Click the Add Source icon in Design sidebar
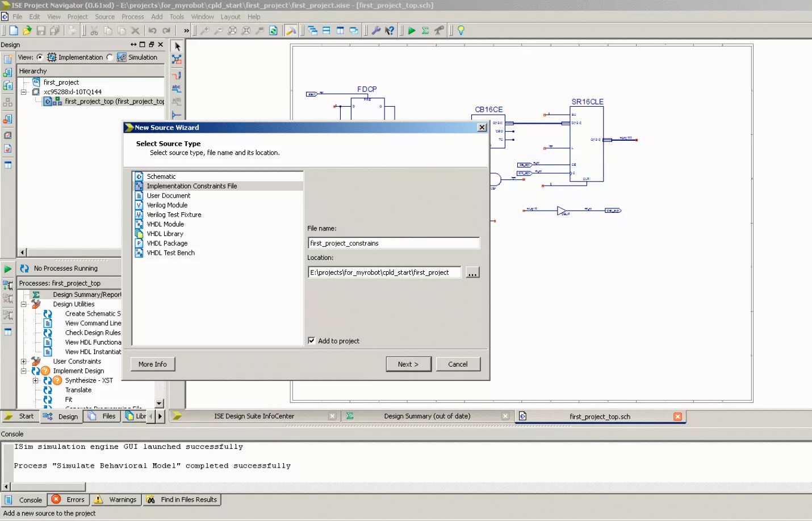Viewport: 812px width, 521px height. pyautogui.click(x=8, y=73)
